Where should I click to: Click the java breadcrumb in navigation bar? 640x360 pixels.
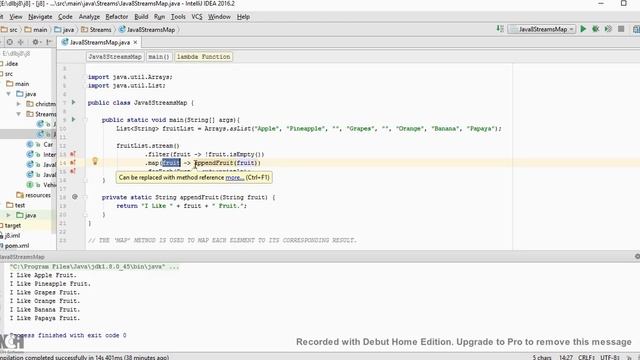point(64,29)
